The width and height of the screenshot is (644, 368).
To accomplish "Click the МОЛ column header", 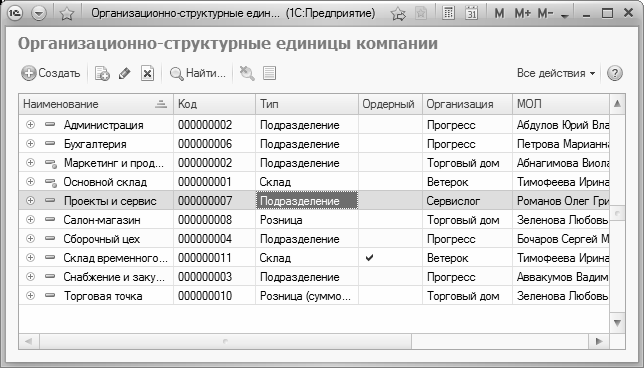I will click(x=561, y=104).
